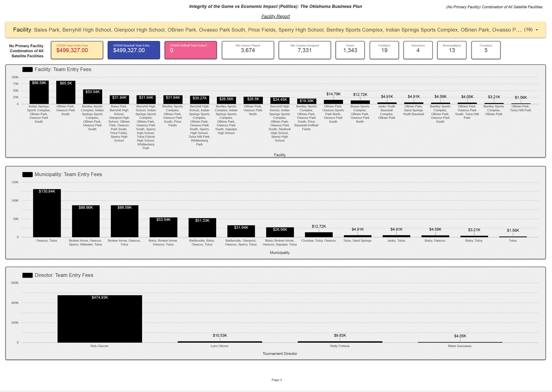Select the Wally Fortuna $9.83K bar
Screen dimensions: 552x392
(x=340, y=342)
